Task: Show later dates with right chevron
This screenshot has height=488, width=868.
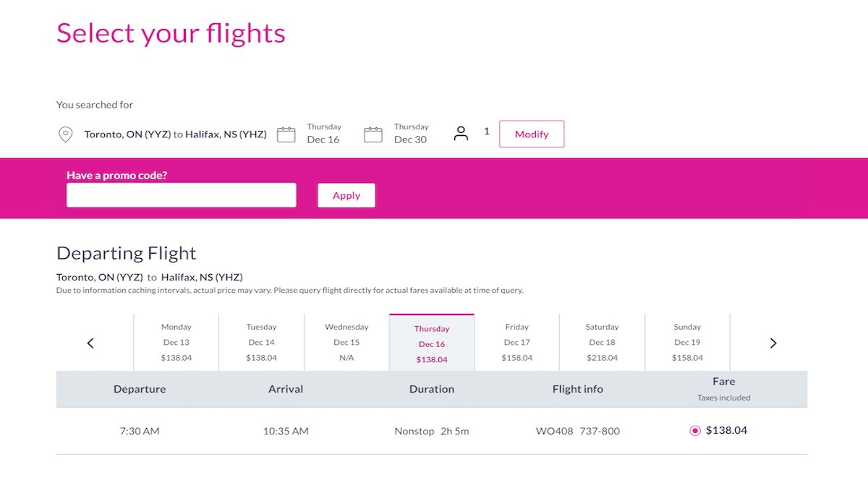Action: tap(773, 343)
